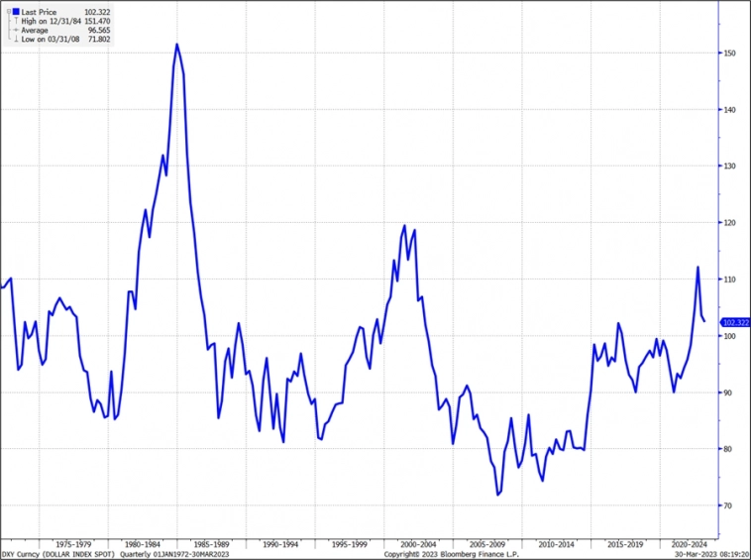Click the 2020-2024 time axis label
This screenshot has width=751, height=560.
tap(691, 544)
